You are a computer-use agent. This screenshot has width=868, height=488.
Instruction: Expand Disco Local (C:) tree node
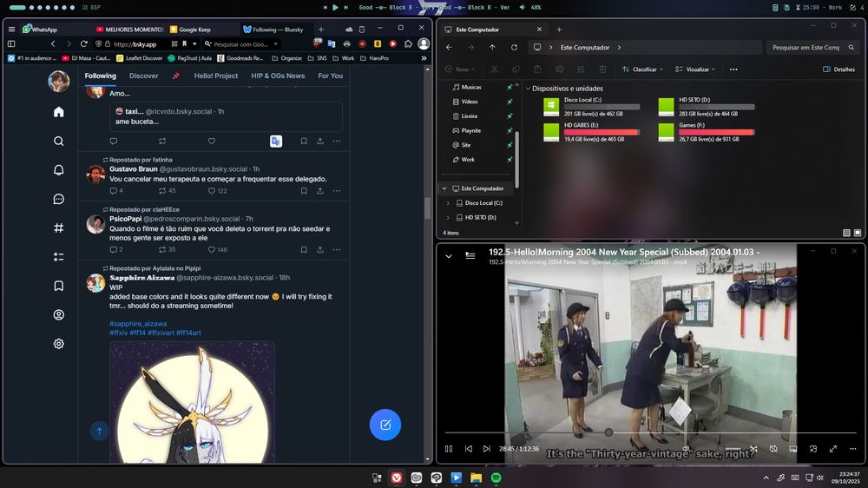pyautogui.click(x=448, y=202)
